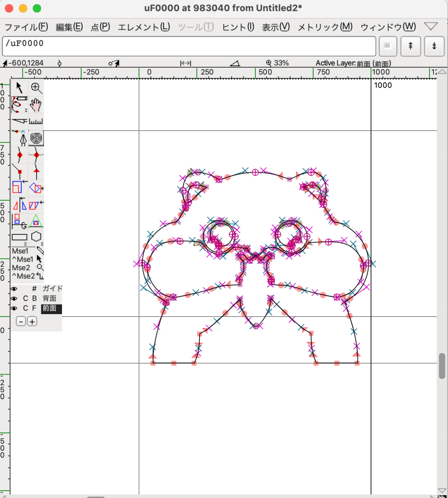Select the Pen point tool
This screenshot has width=448, height=498.
pyautogui.click(x=19, y=138)
